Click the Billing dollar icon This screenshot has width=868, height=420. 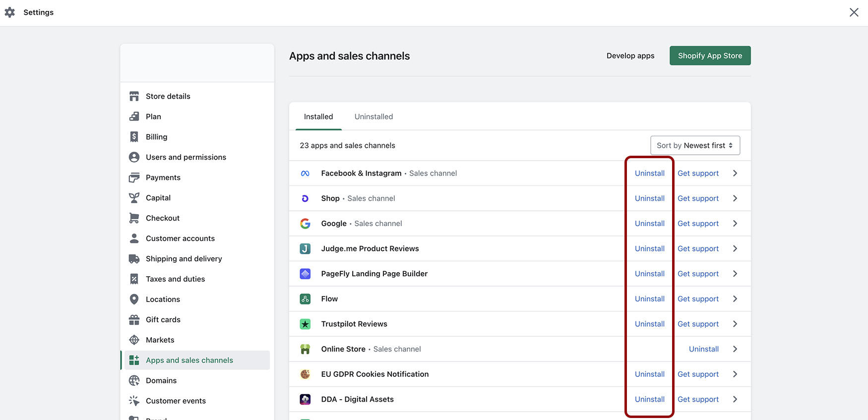[x=134, y=137]
